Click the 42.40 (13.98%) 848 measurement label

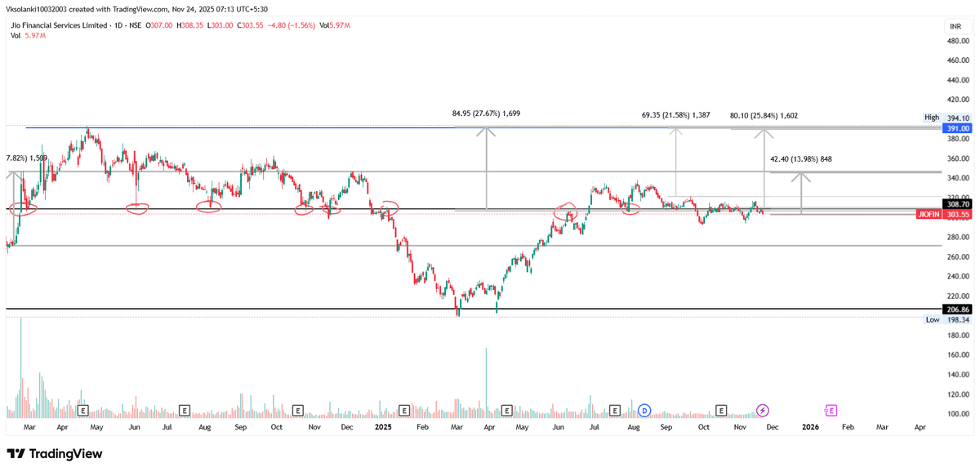click(x=801, y=159)
